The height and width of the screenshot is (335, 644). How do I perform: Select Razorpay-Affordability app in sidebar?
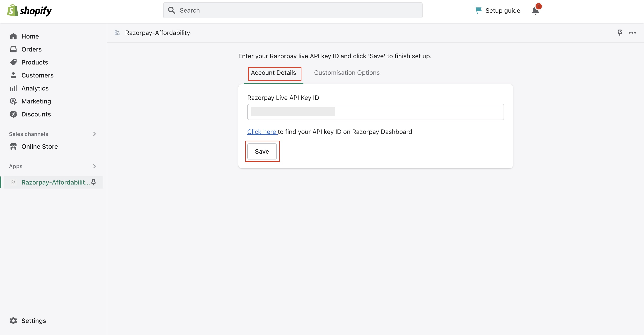(x=53, y=182)
